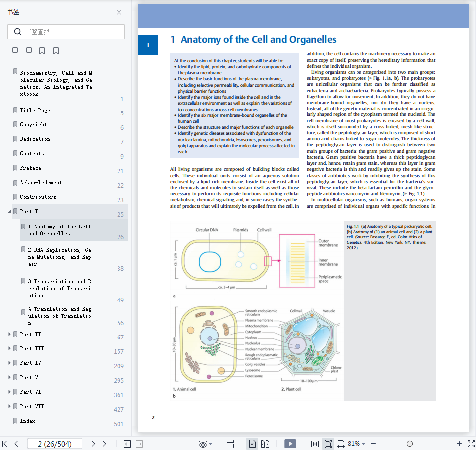Go to the first page

[5, 444]
